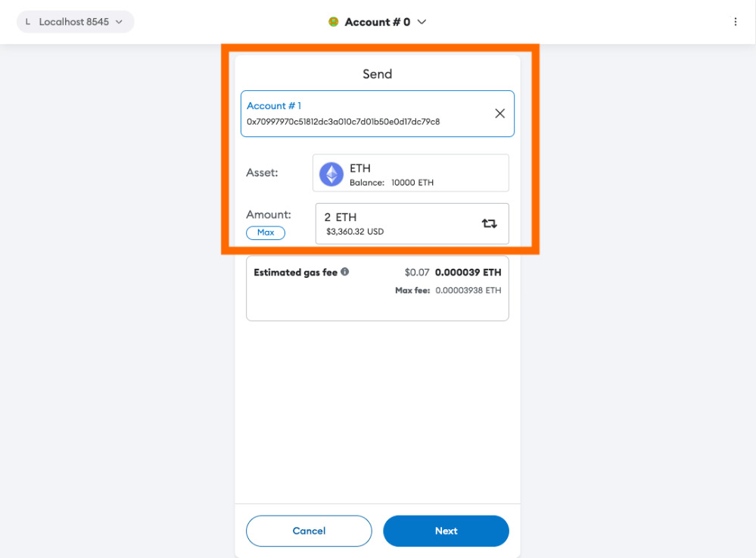756x558 pixels.
Task: Click the "L" network badge
Action: [28, 22]
